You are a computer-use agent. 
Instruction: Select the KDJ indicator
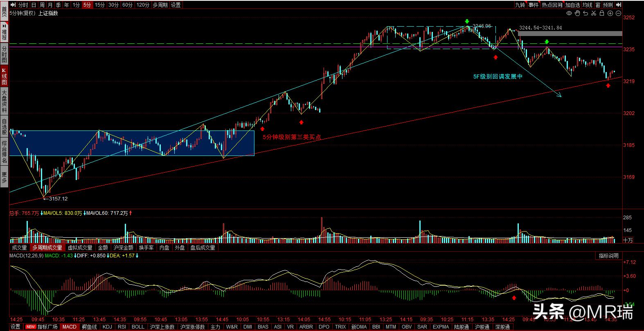pos(107,327)
